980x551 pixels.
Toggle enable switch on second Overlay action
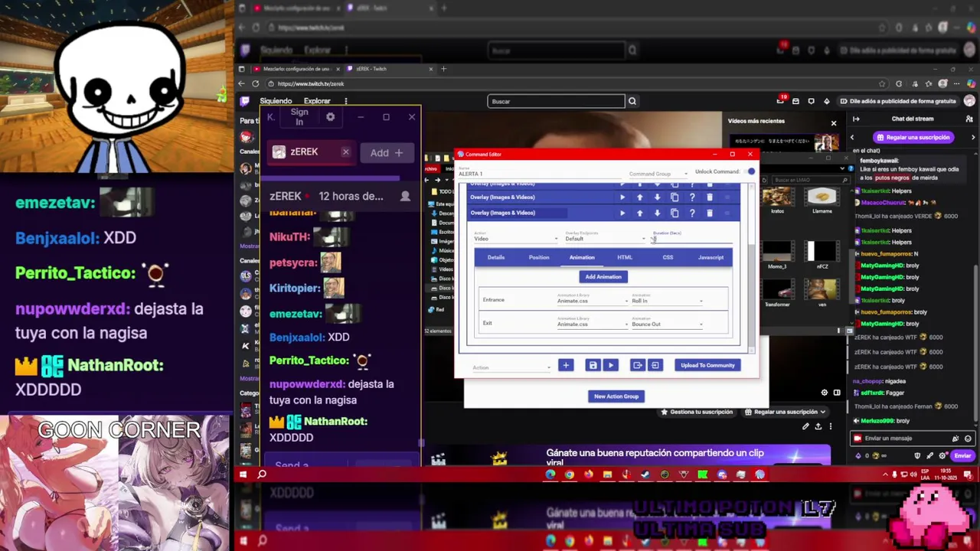(727, 197)
